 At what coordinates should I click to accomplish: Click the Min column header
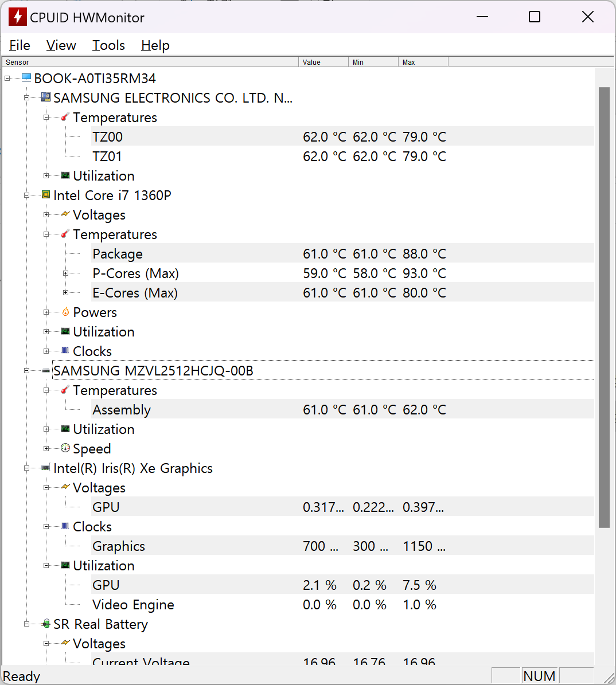pyautogui.click(x=373, y=62)
